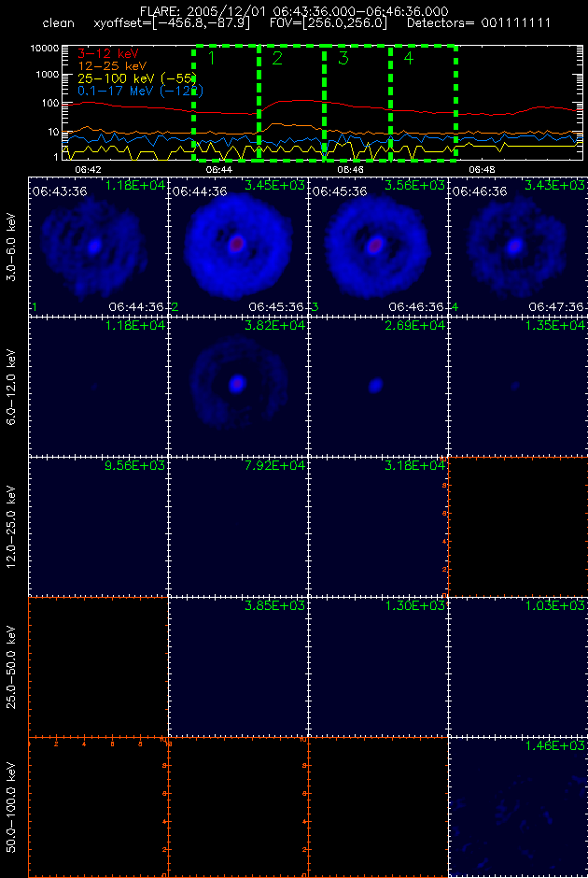This screenshot has width=588, height=878.
Task: Click the FLARE 2005/12/01 title line
Action: click(296, 12)
